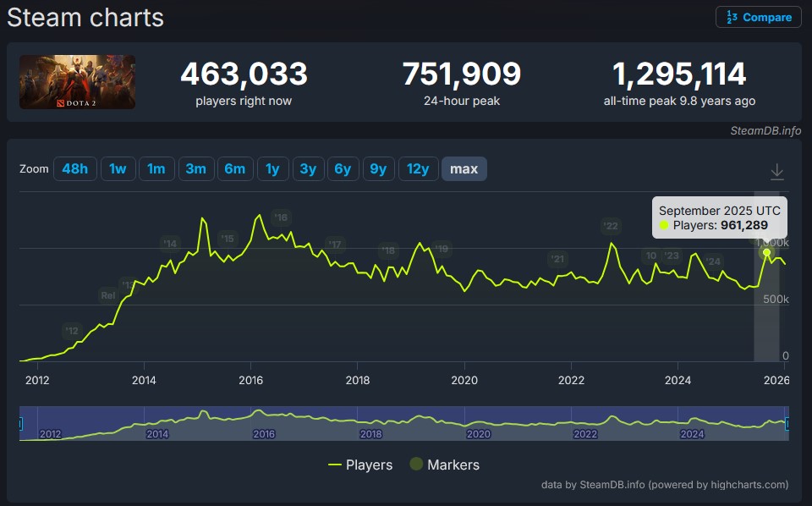
Task: Open the chart download menu icon
Action: 776,172
